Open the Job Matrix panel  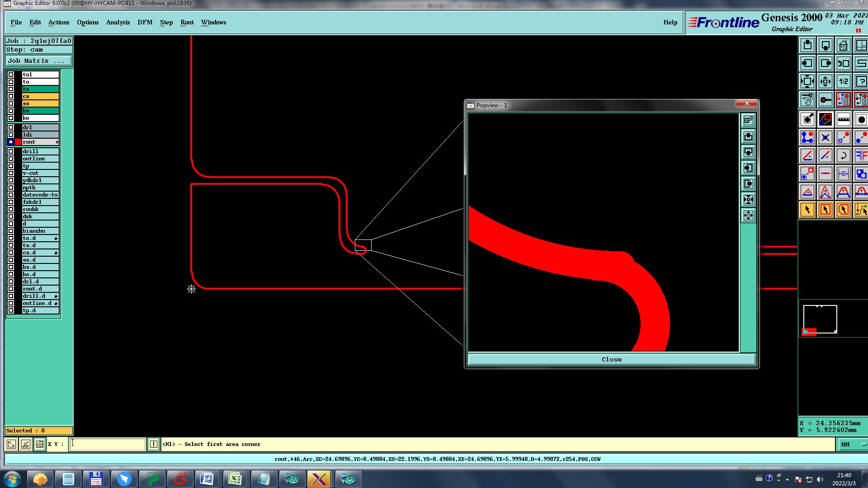tap(38, 61)
